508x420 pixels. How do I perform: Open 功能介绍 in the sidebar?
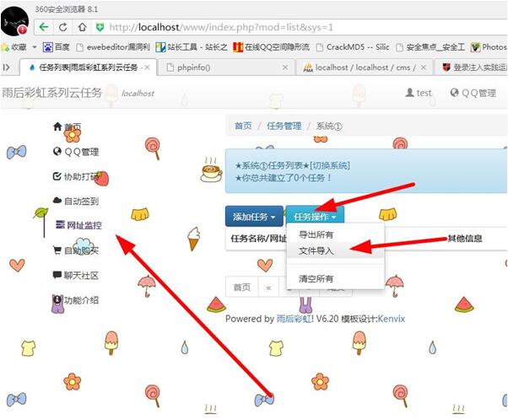[x=76, y=300]
